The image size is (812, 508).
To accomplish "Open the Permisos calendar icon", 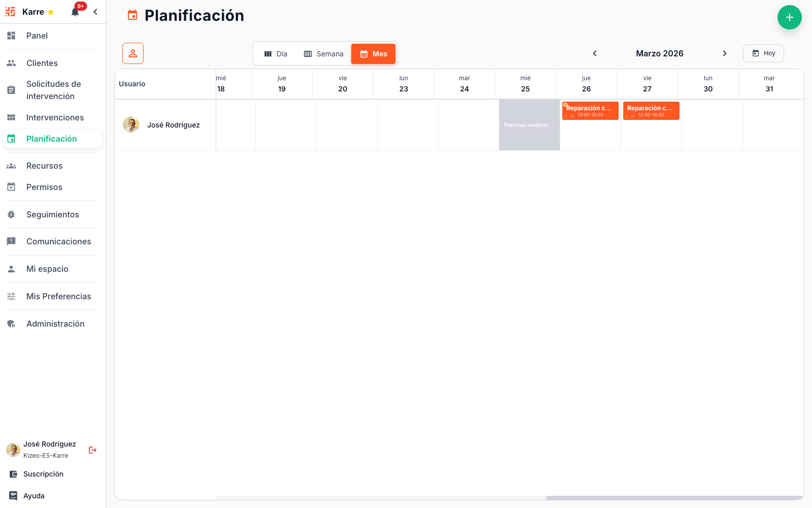I will [11, 187].
